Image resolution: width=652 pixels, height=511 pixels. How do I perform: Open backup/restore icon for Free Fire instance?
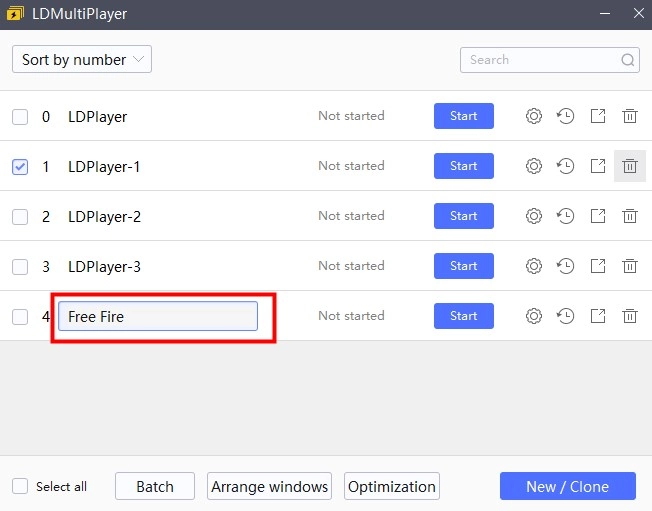[566, 316]
